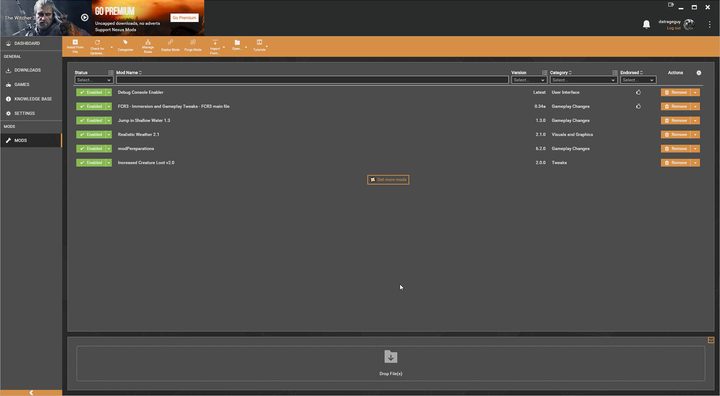Click Get more mods button
Viewport: 720px width, 396px height.
[x=388, y=180]
